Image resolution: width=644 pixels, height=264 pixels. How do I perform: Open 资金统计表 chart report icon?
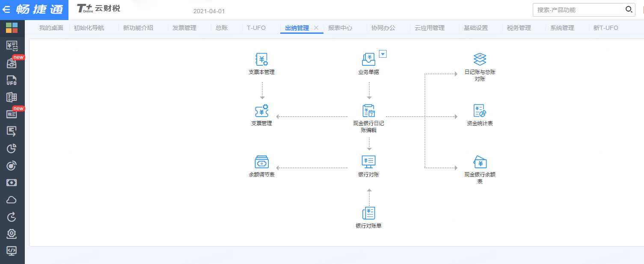point(480,111)
